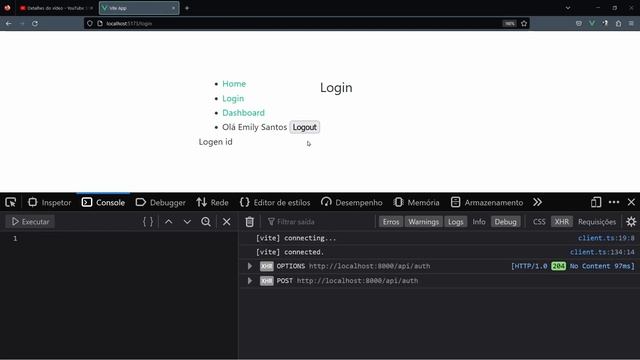Viewport: 640px width, 360px height.
Task: Toggle the XHR filter
Action: tap(561, 222)
